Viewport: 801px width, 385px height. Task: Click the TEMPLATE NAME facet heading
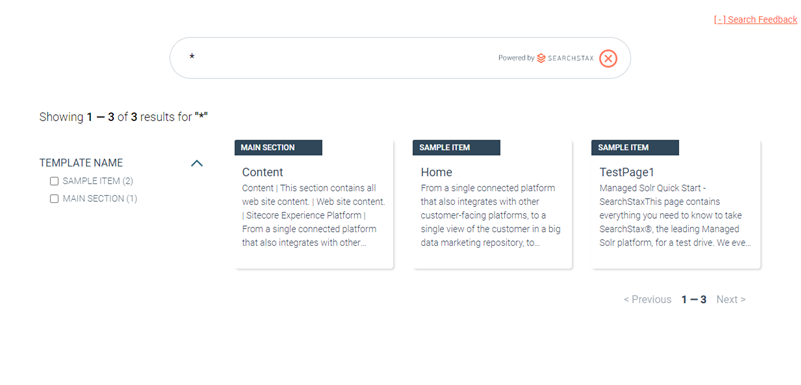click(81, 163)
